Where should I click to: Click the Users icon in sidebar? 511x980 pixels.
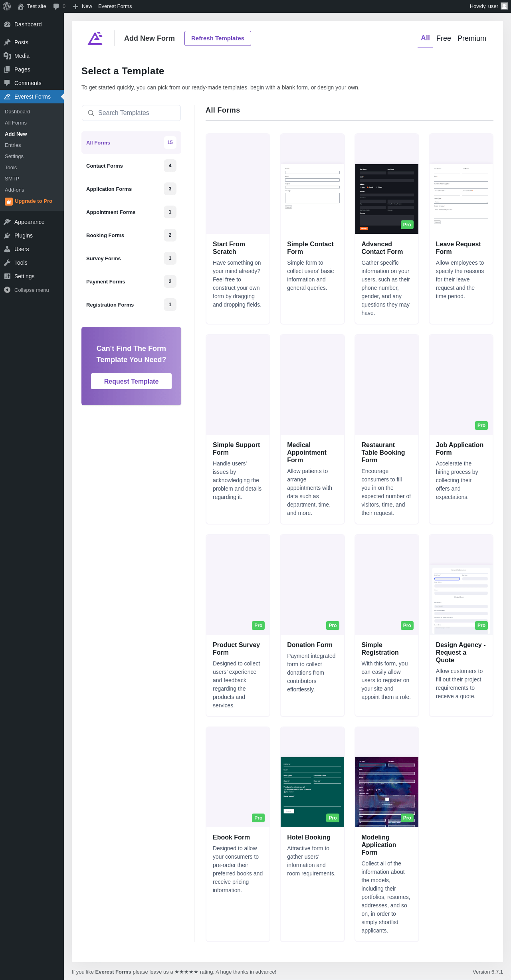[x=7, y=249]
